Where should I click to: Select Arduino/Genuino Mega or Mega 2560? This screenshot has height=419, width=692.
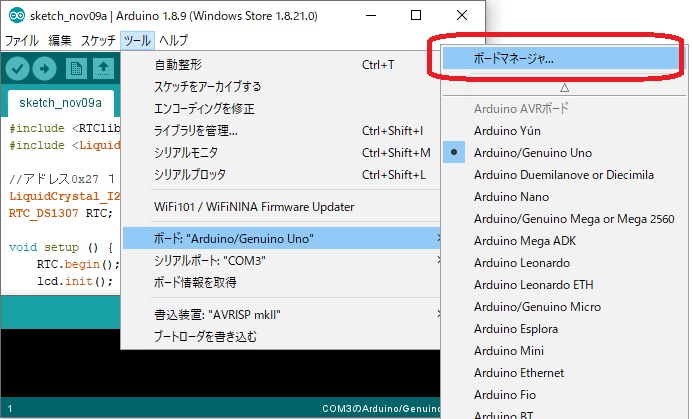[x=564, y=219]
